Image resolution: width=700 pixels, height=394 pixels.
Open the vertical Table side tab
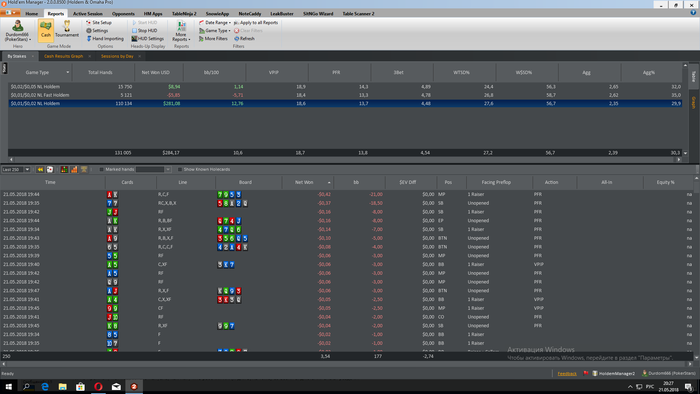pyautogui.click(x=694, y=76)
